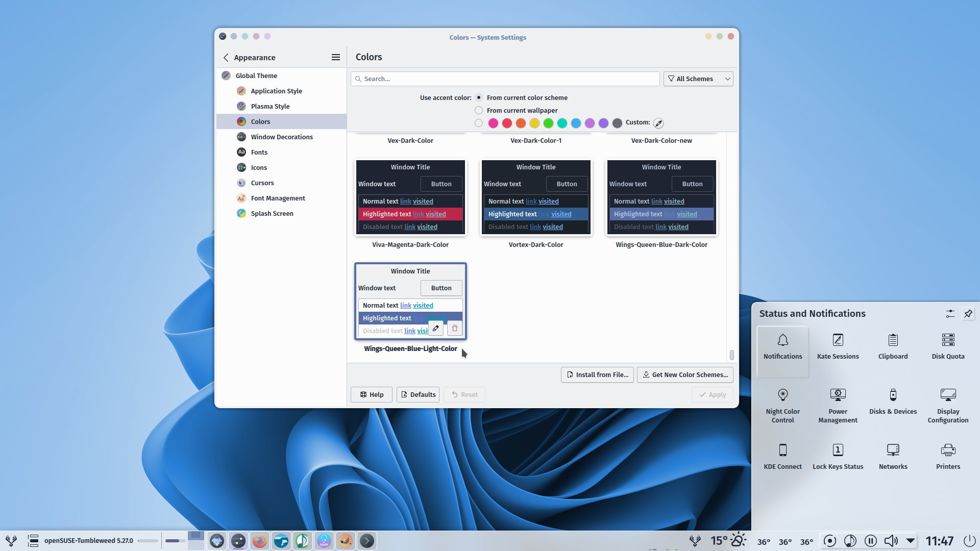Click inside the scheme search field
This screenshot has width=980, height=551.
(x=504, y=79)
